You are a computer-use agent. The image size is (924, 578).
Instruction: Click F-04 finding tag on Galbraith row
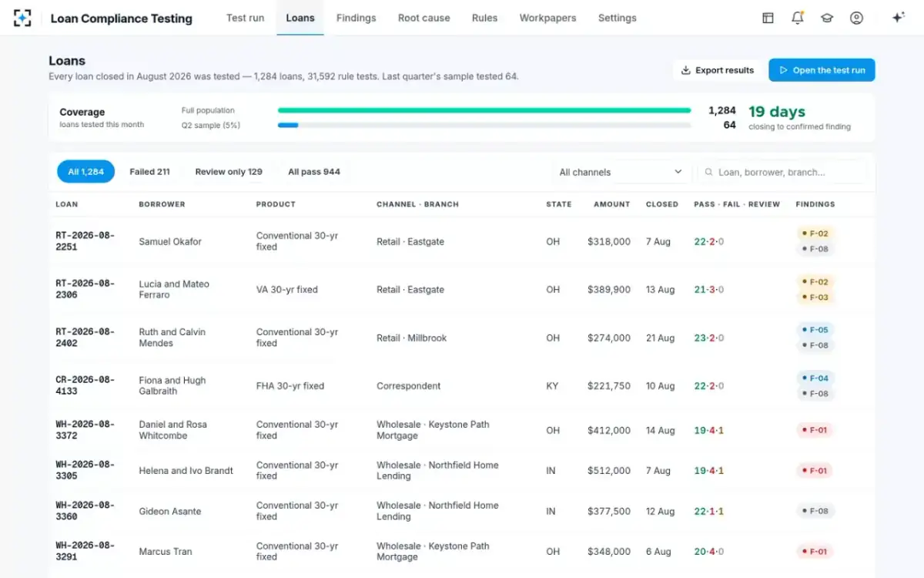[x=815, y=378]
